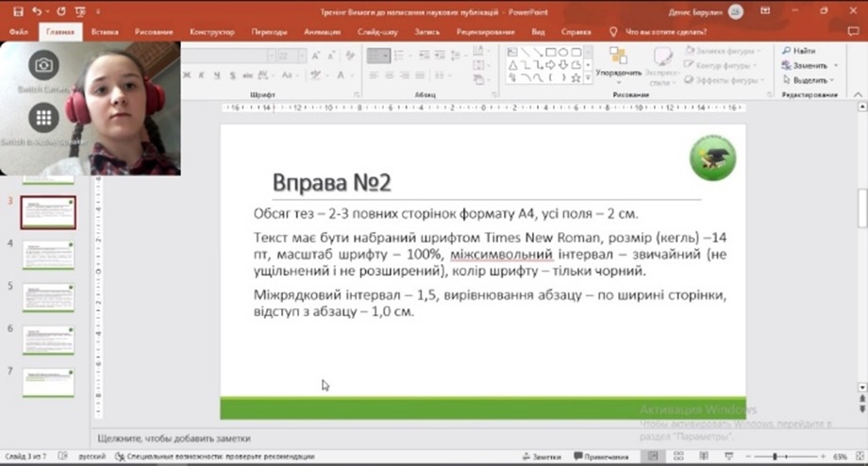This screenshot has width=868, height=466.
Task: Toggle underline (Ч) formatting
Action: [216, 75]
